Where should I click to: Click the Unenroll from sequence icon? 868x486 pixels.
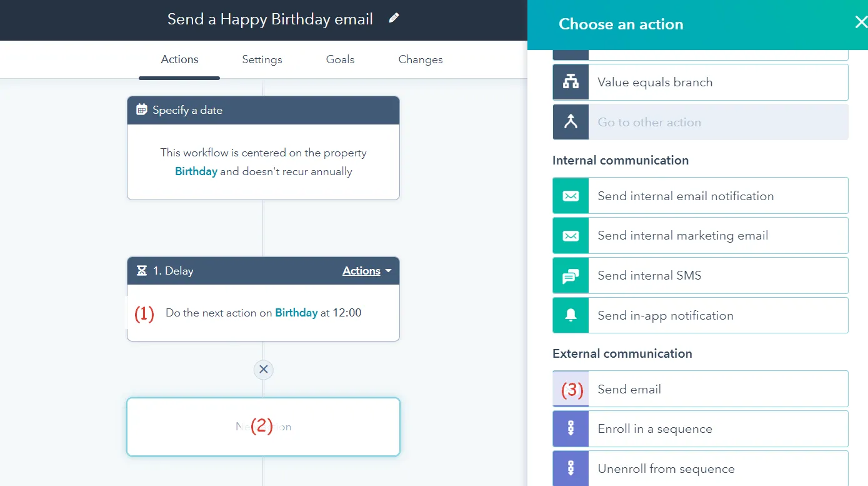[571, 468]
